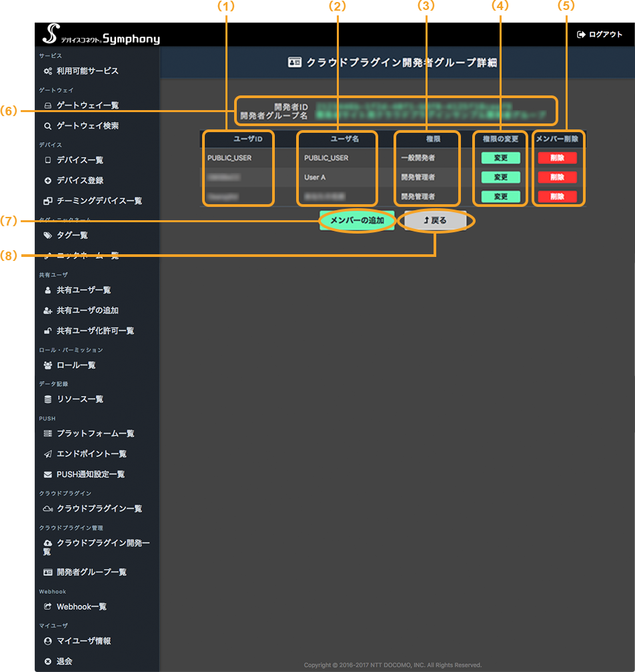Click 一般開発者 in the 権限 column
Viewport: 635px width, 672px height.
point(418,158)
